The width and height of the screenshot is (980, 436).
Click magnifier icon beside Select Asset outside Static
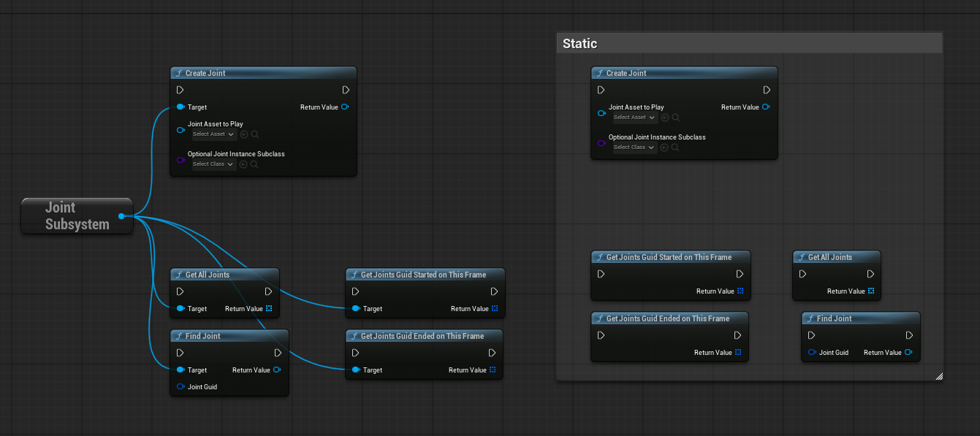click(255, 134)
